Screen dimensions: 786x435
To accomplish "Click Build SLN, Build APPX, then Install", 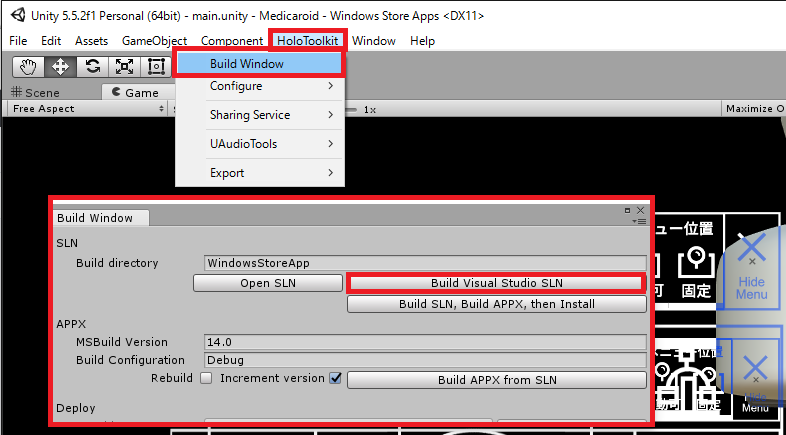I will tap(497, 304).
